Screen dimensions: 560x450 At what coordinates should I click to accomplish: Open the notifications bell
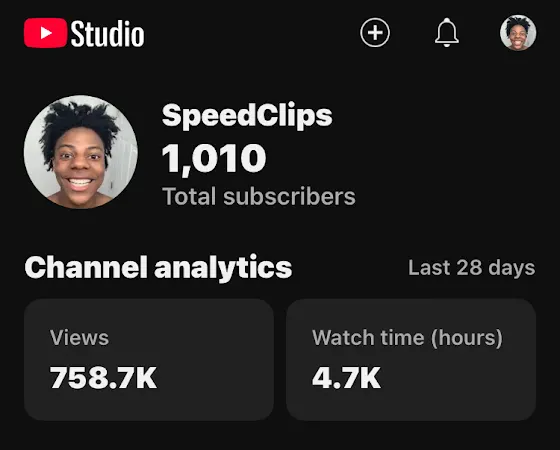[x=446, y=32]
